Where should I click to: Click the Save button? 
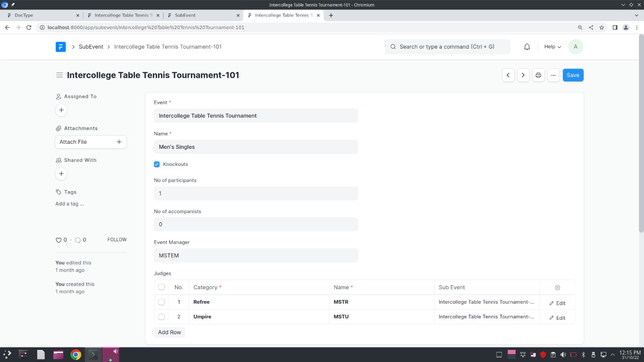(573, 75)
